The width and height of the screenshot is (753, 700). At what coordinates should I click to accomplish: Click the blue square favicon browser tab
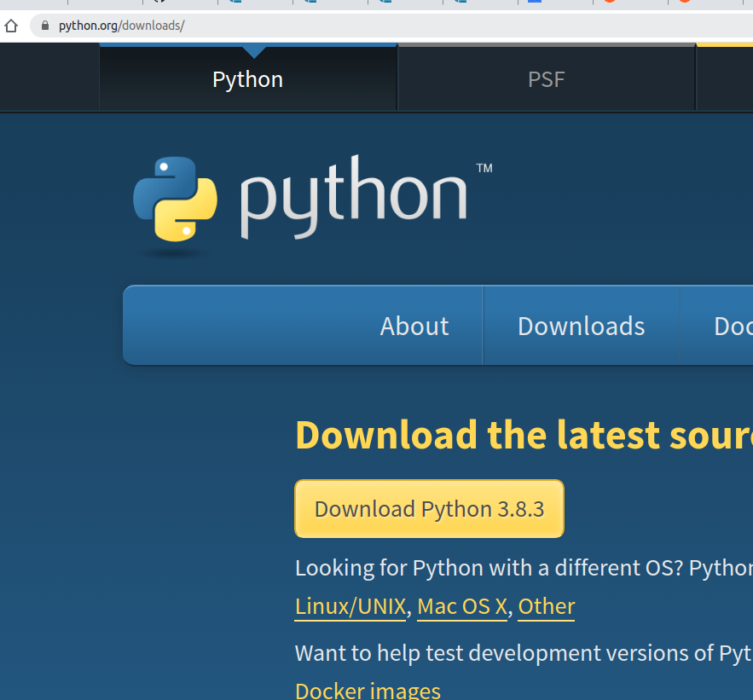[534, 3]
